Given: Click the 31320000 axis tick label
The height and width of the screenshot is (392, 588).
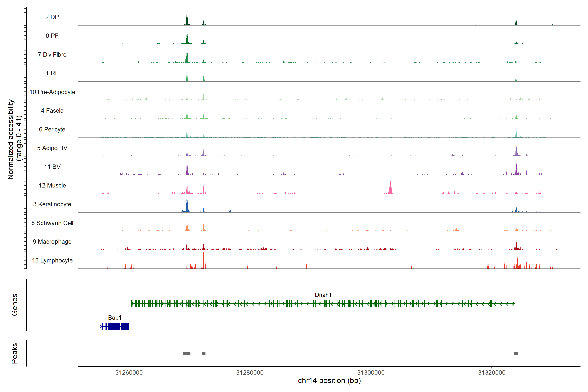Looking at the screenshot, I should click(x=491, y=373).
